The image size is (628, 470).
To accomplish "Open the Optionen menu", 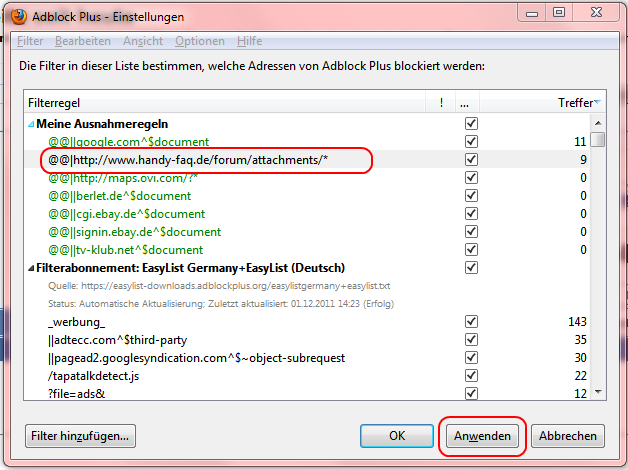I will coord(200,41).
